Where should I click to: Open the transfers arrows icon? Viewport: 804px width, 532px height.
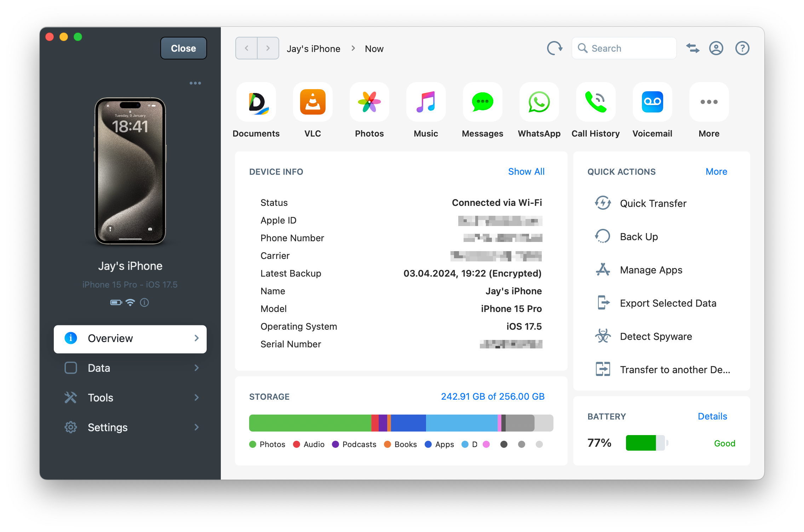(693, 48)
